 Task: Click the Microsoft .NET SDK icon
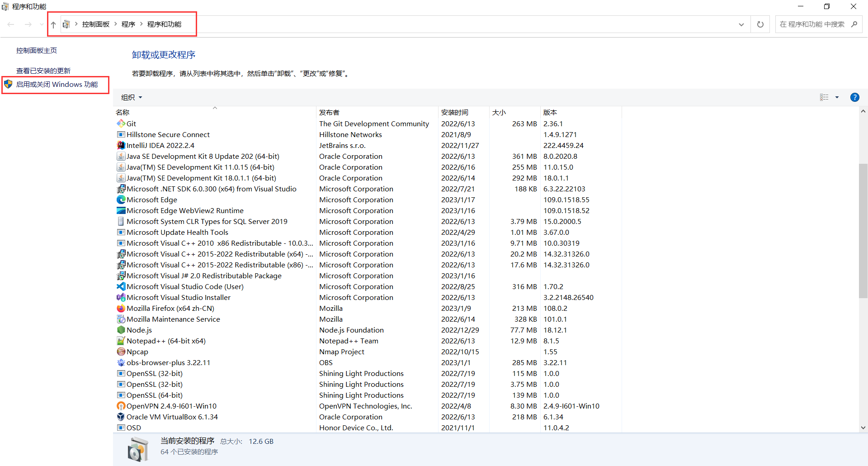tap(121, 189)
